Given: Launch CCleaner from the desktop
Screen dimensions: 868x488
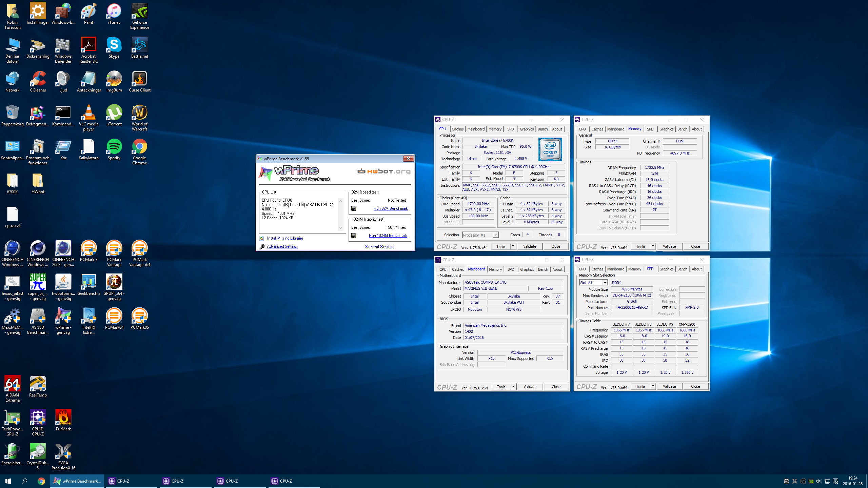Looking at the screenshot, I should pyautogui.click(x=38, y=81).
